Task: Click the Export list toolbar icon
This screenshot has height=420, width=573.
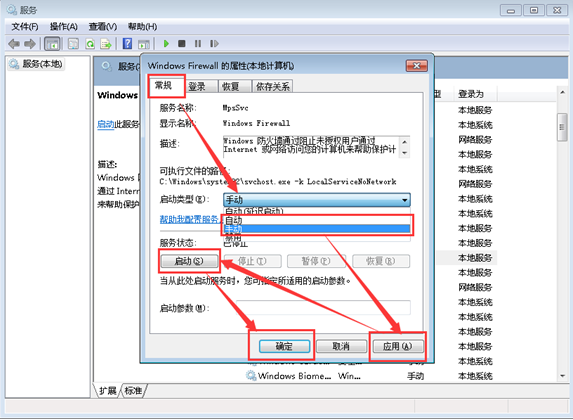Action: [106, 44]
